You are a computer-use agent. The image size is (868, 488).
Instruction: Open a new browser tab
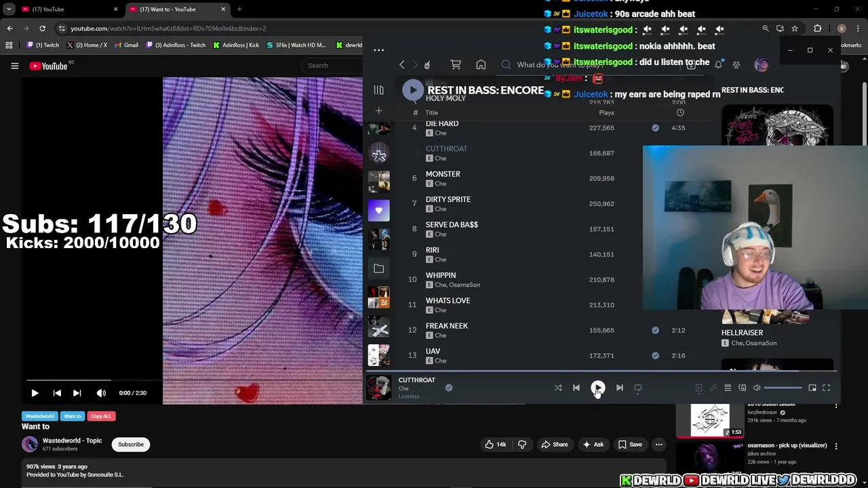click(x=239, y=9)
